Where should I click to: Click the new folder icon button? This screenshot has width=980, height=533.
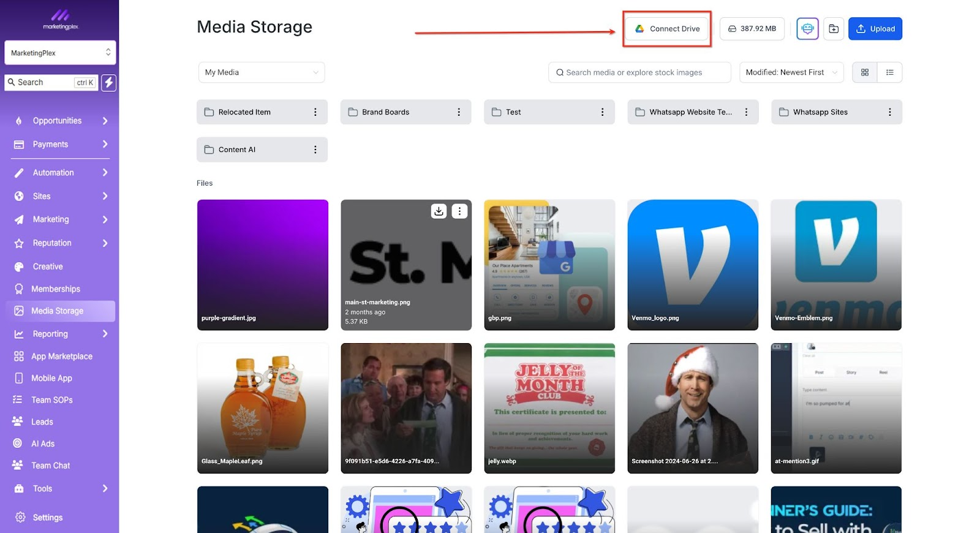pos(834,29)
